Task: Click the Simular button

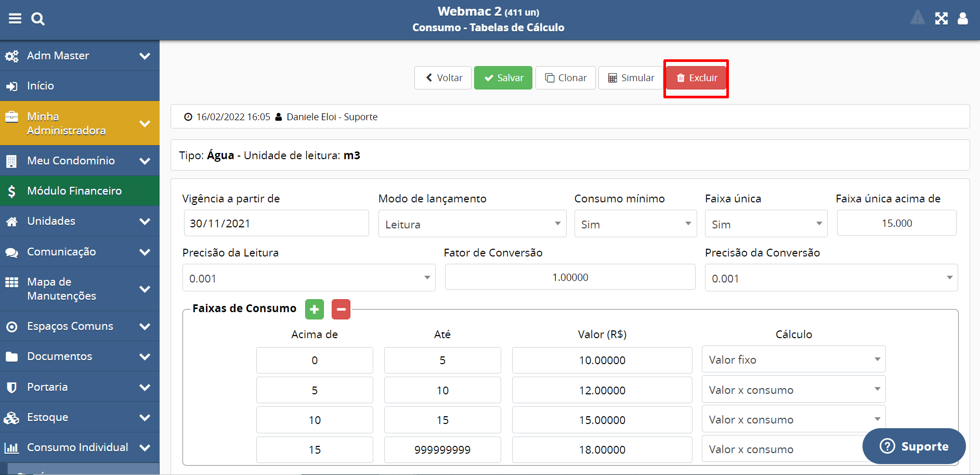Action: tap(631, 78)
